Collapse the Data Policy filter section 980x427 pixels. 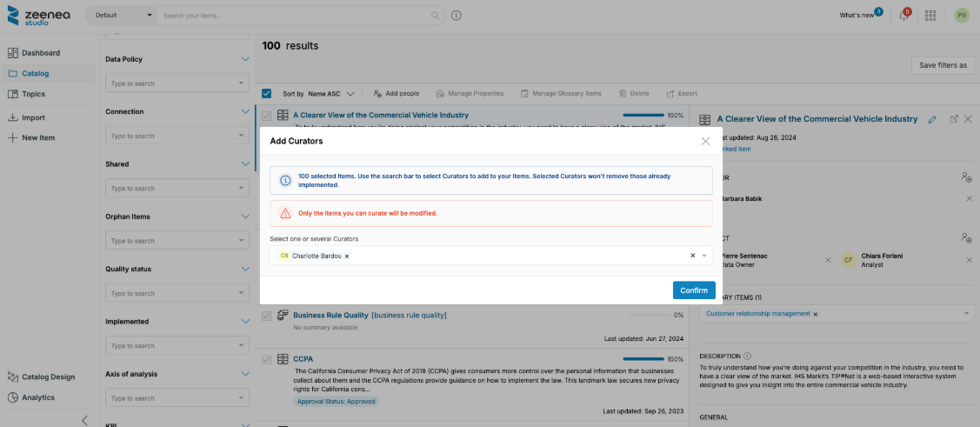[244, 59]
